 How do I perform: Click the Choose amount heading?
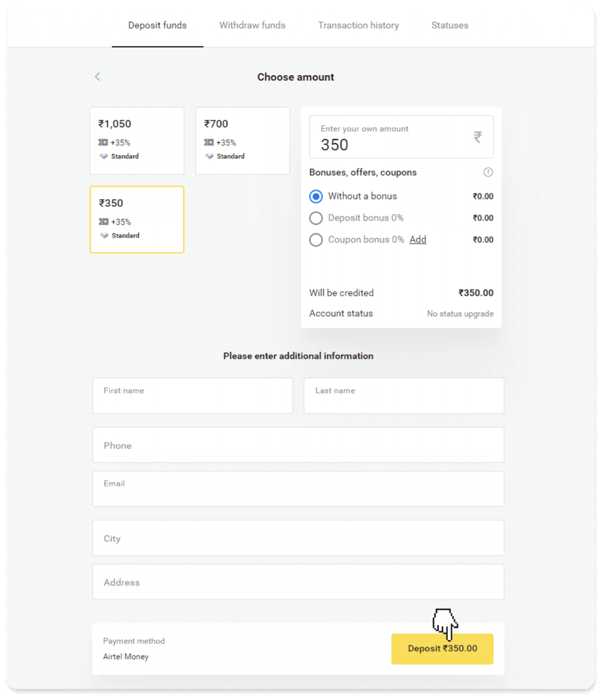[296, 77]
